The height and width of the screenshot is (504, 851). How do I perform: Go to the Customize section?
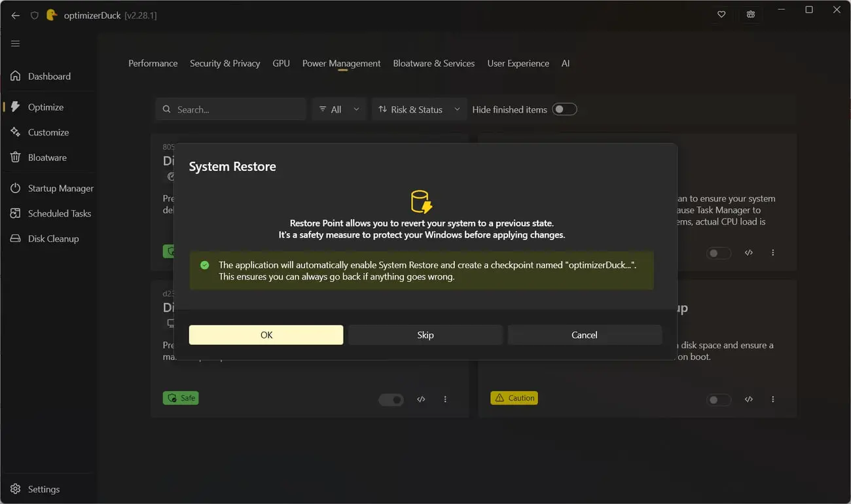click(49, 132)
